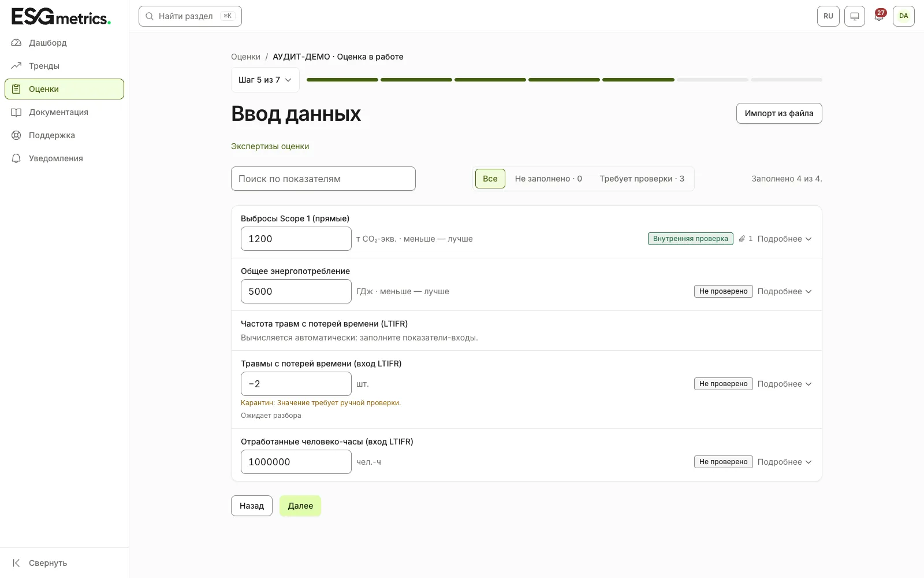This screenshot has width=924, height=578.
Task: Click the Документация book icon
Action: 16,112
